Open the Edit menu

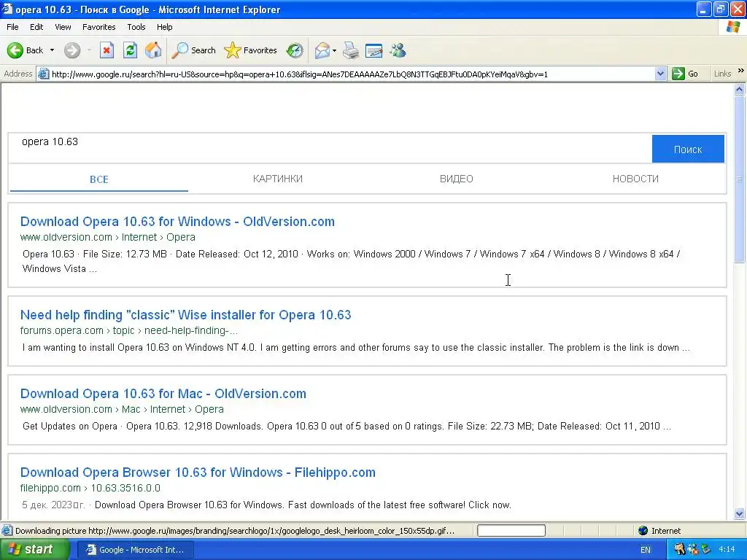pos(36,27)
